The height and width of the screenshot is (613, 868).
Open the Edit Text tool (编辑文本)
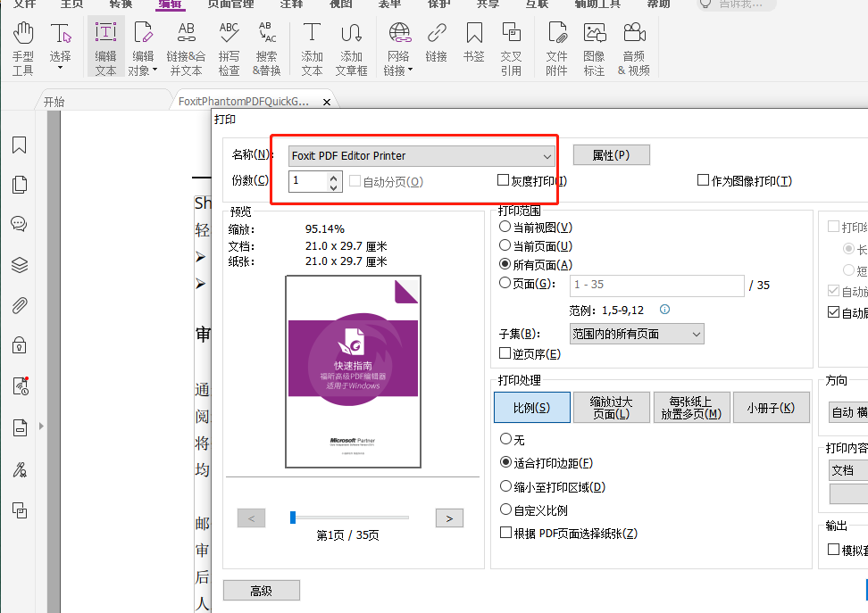[x=105, y=46]
